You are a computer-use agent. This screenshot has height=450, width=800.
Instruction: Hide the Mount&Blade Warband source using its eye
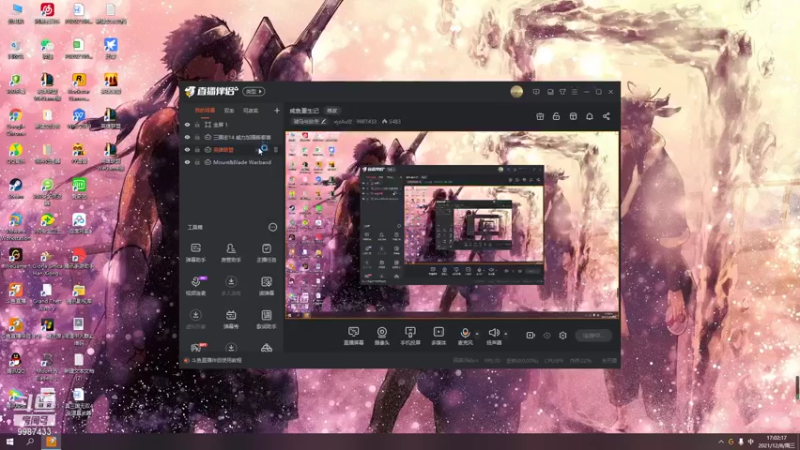click(x=187, y=162)
